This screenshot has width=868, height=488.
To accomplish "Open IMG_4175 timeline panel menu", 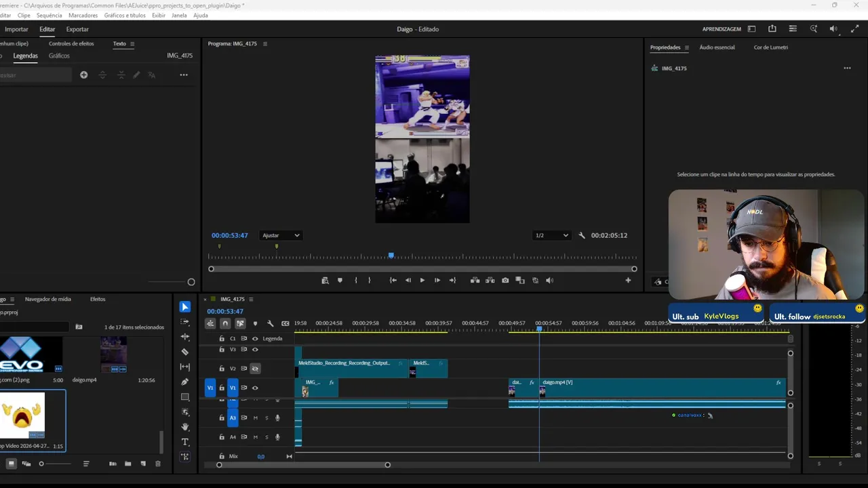I will [x=251, y=299].
